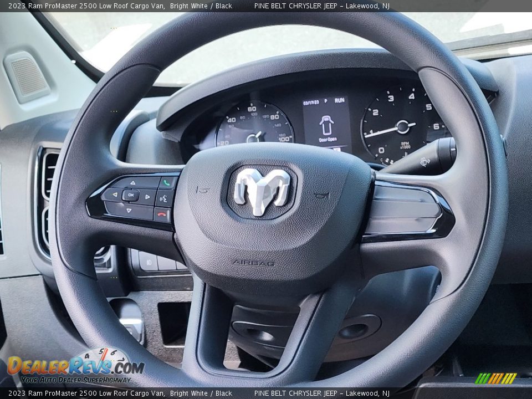Image resolution: width=532 pixels, height=399 pixels.
Task: Tap the left arrow steering wheel button
Action: [115, 195]
